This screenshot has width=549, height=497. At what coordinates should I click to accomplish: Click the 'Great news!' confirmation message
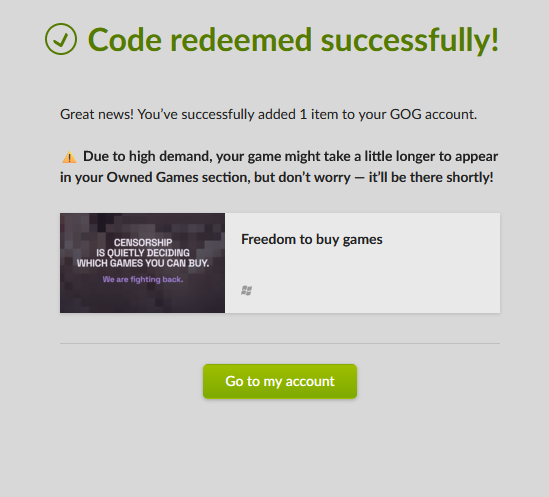pos(269,115)
